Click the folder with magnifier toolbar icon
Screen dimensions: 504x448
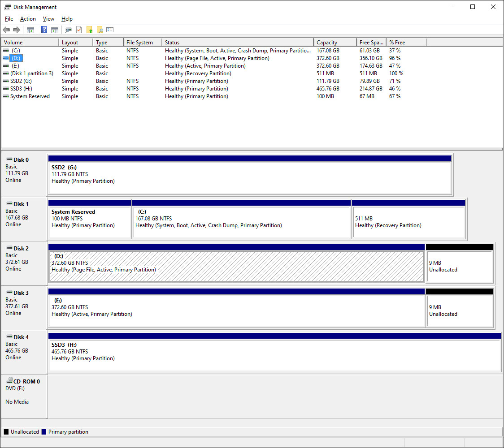[100, 30]
